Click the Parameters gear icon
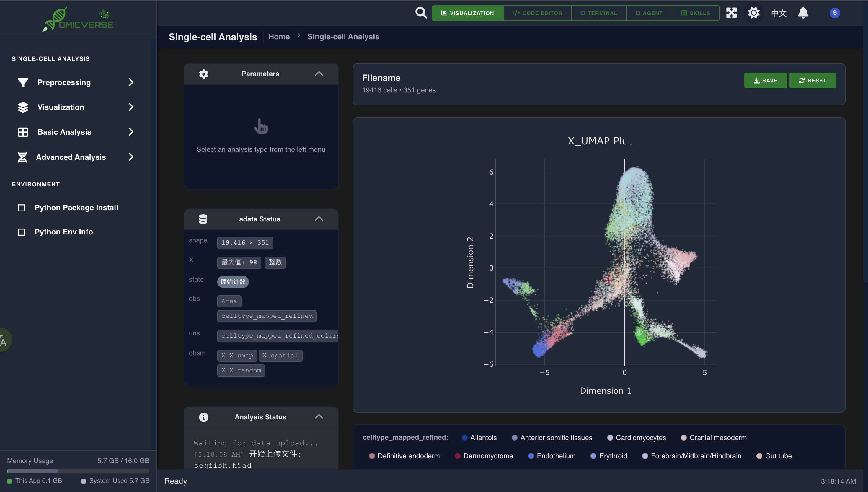868x492 pixels. [x=204, y=74]
